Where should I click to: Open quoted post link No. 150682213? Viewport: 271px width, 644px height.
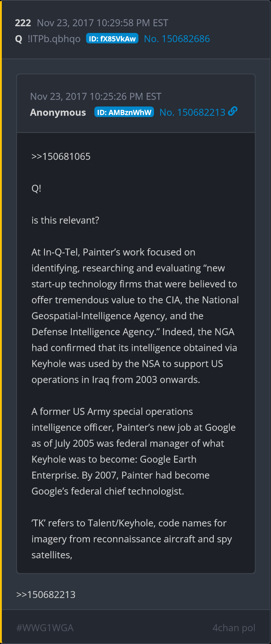coord(192,112)
